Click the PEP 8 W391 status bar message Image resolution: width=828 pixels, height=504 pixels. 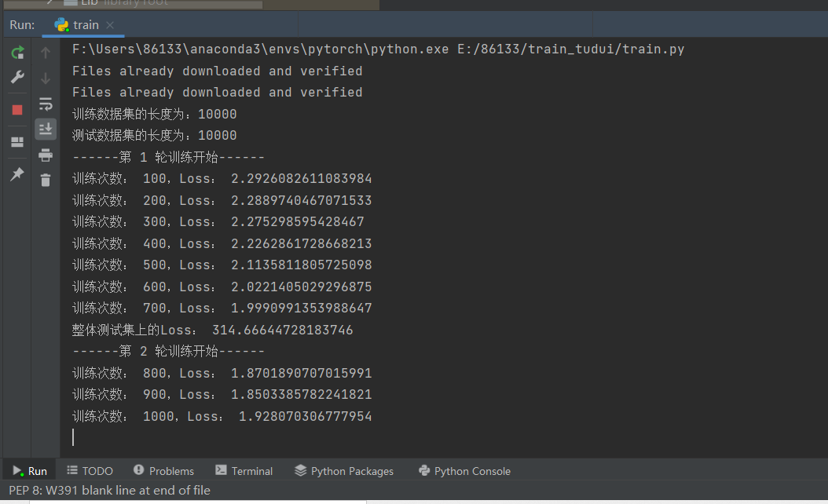[x=109, y=491]
